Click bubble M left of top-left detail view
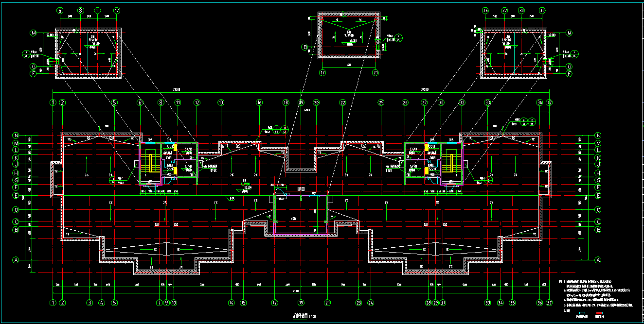Viewport: 644px width, 324px height. pyautogui.click(x=34, y=33)
